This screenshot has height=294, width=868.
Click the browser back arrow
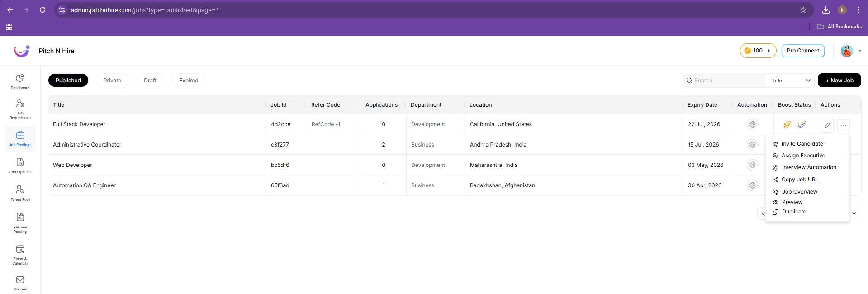pyautogui.click(x=10, y=10)
